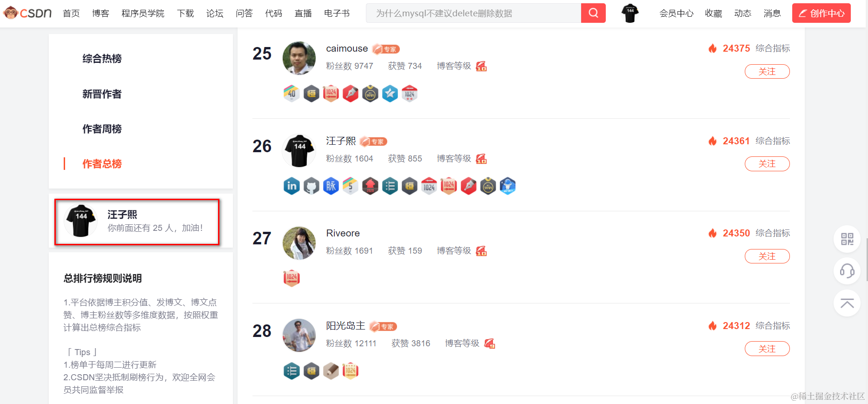Screen dimensions: 868x404
Task: Open the 创作中心 button
Action: pos(822,13)
